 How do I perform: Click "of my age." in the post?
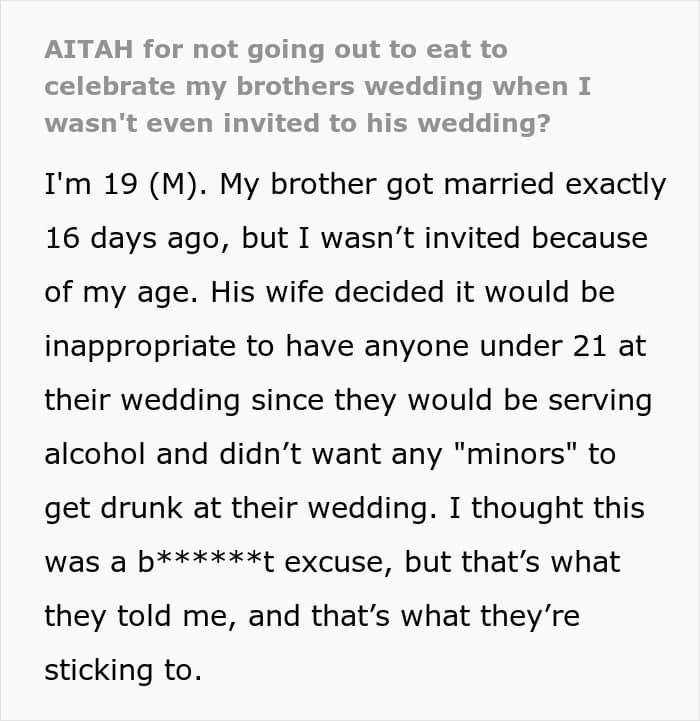[x=121, y=293]
